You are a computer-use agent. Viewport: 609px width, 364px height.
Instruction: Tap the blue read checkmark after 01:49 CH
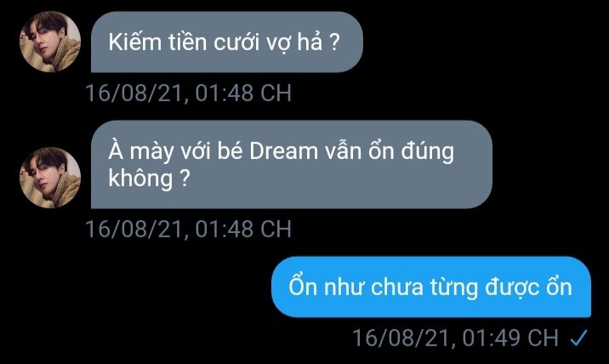578,338
